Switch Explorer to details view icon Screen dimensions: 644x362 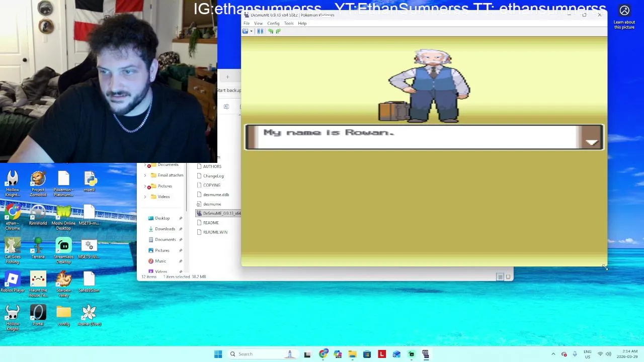(x=500, y=277)
